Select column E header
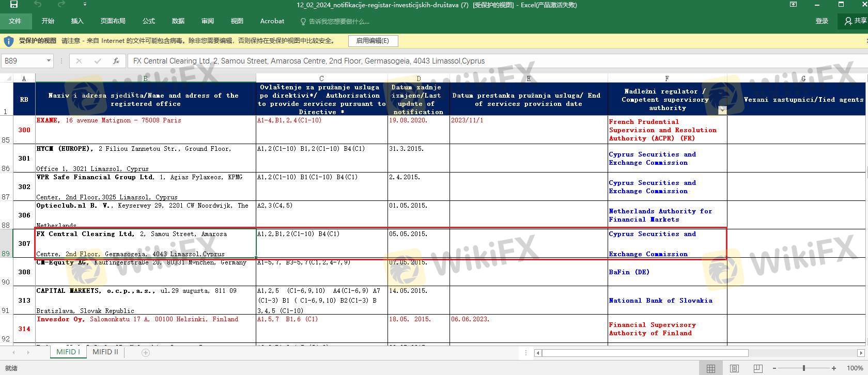This screenshot has width=868, height=375. (x=529, y=79)
